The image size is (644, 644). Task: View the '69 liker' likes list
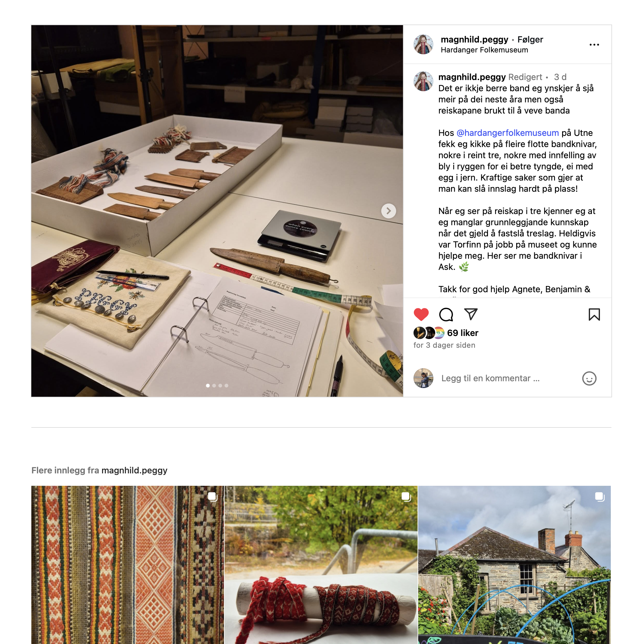462,333
